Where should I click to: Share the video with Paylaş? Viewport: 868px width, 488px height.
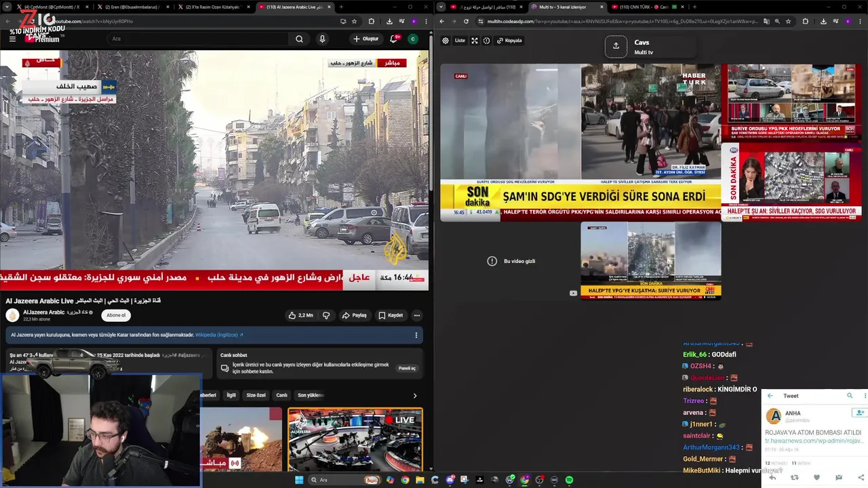point(354,315)
